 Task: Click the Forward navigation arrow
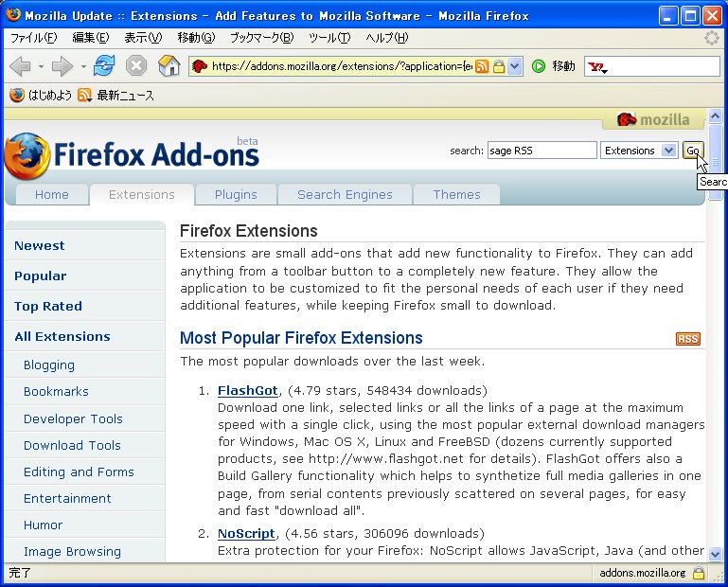(62, 66)
